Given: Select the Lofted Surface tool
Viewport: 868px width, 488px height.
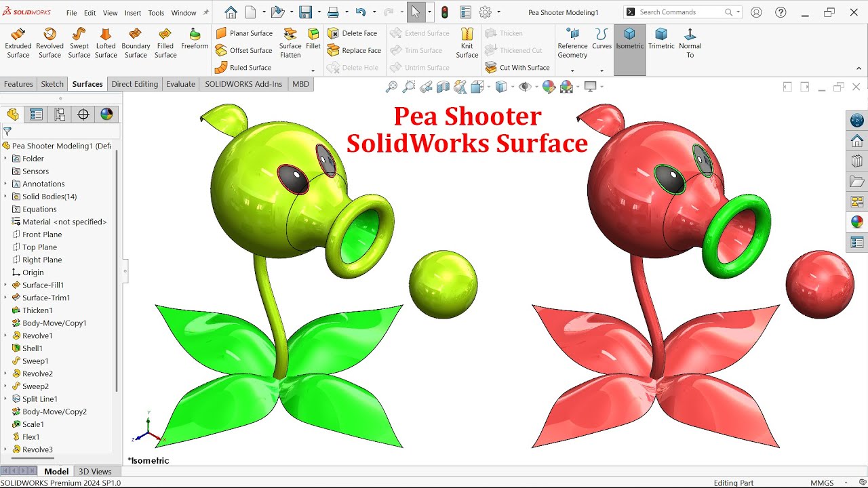Looking at the screenshot, I should pyautogui.click(x=106, y=43).
